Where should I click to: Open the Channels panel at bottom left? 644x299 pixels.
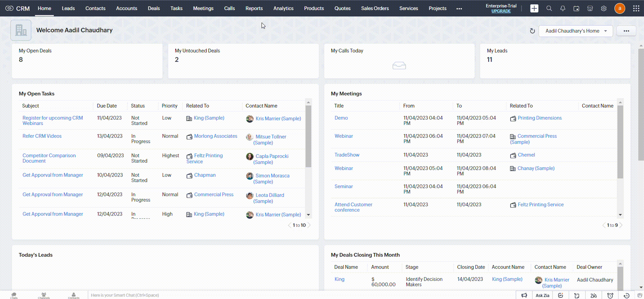pos(44,295)
